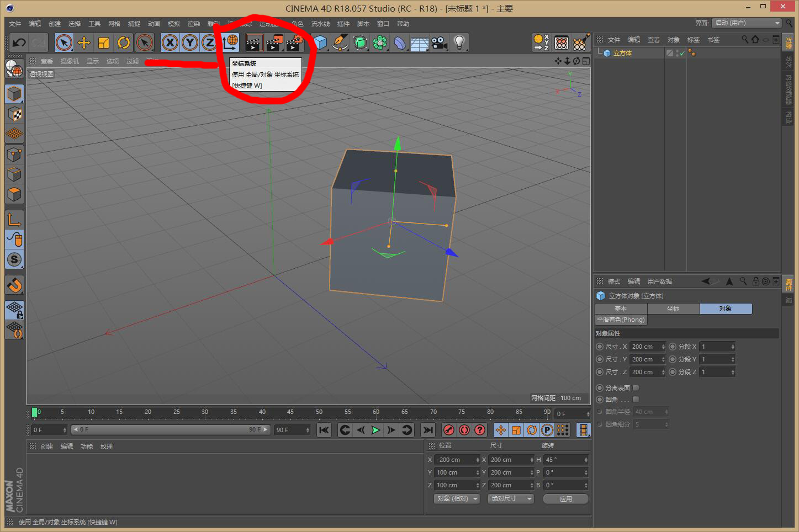Go to end of animation

(427, 430)
